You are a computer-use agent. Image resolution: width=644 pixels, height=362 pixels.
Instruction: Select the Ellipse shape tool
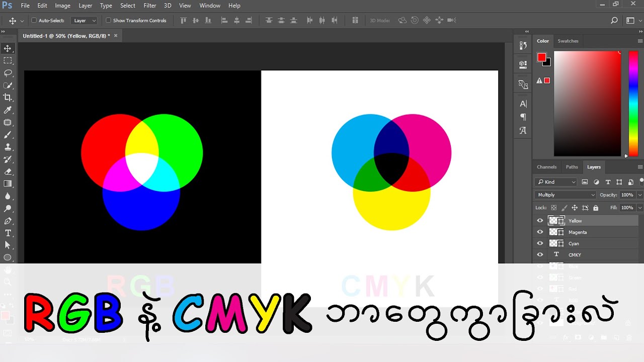8,257
